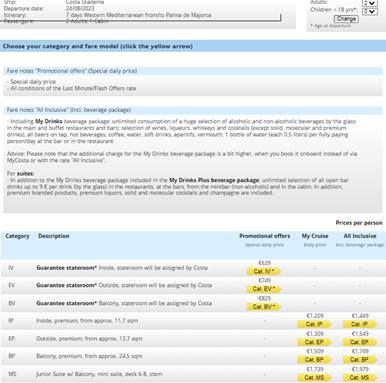Choose Cat. IP under All Inclusive
This screenshot has width=386, height=383.
(x=359, y=324)
